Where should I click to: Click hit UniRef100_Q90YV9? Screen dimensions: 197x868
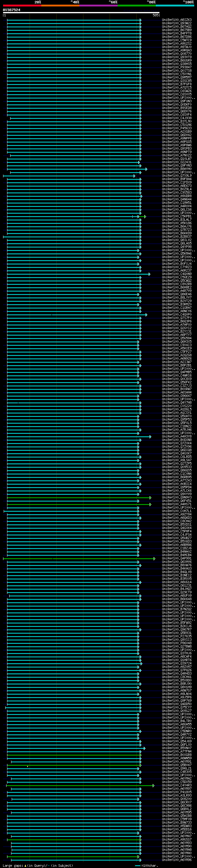pos(177,494)
